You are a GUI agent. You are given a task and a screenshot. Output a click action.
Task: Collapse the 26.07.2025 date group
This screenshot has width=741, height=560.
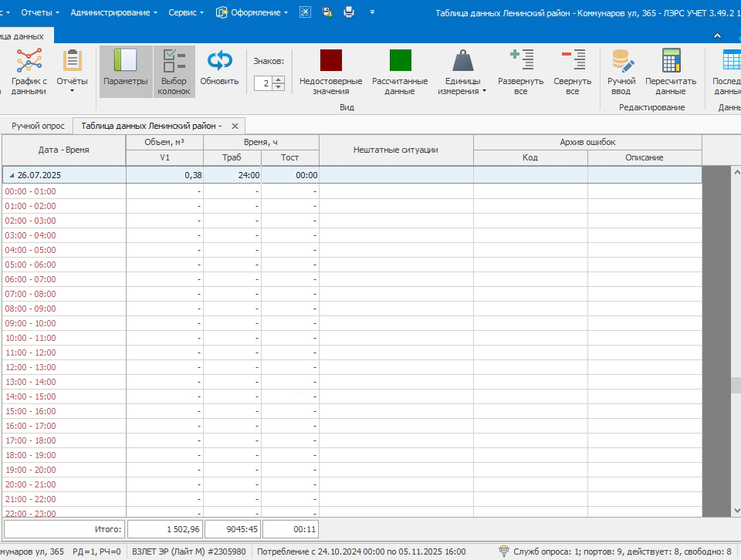(x=11, y=176)
